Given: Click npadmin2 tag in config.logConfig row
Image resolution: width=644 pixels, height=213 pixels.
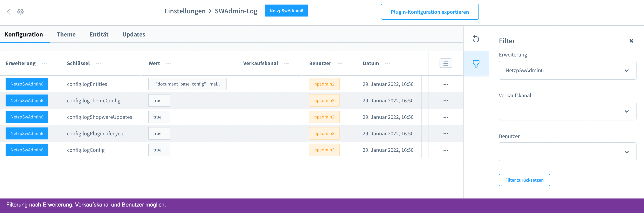Looking at the screenshot, I should coord(324,150).
